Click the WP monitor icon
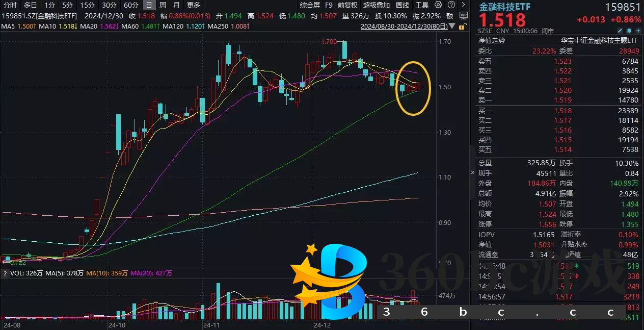Image resolution: width=644 pixels, height=330 pixels. [463, 15]
